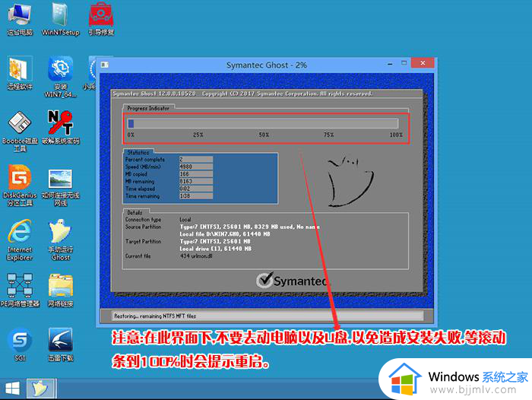This screenshot has width=532, height=400.
Task: Open the 迅雷下载 desktop icon
Action: (x=60, y=344)
